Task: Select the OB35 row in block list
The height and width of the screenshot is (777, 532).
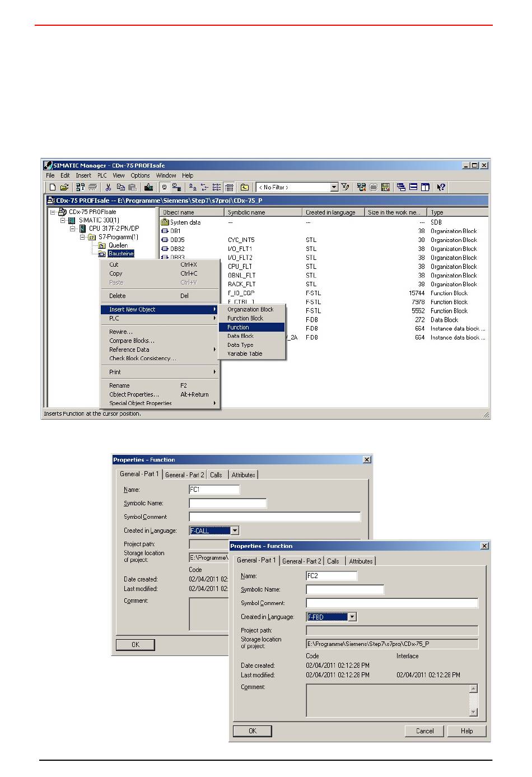Action: pos(324,240)
